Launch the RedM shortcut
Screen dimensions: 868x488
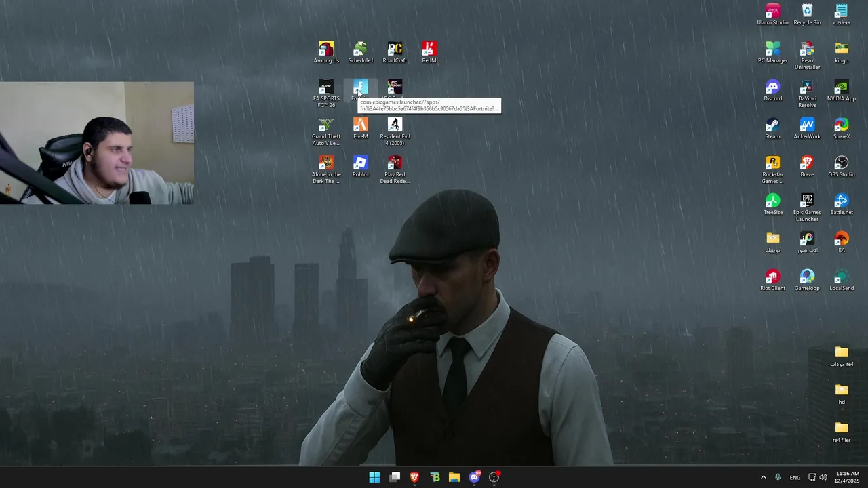click(429, 52)
